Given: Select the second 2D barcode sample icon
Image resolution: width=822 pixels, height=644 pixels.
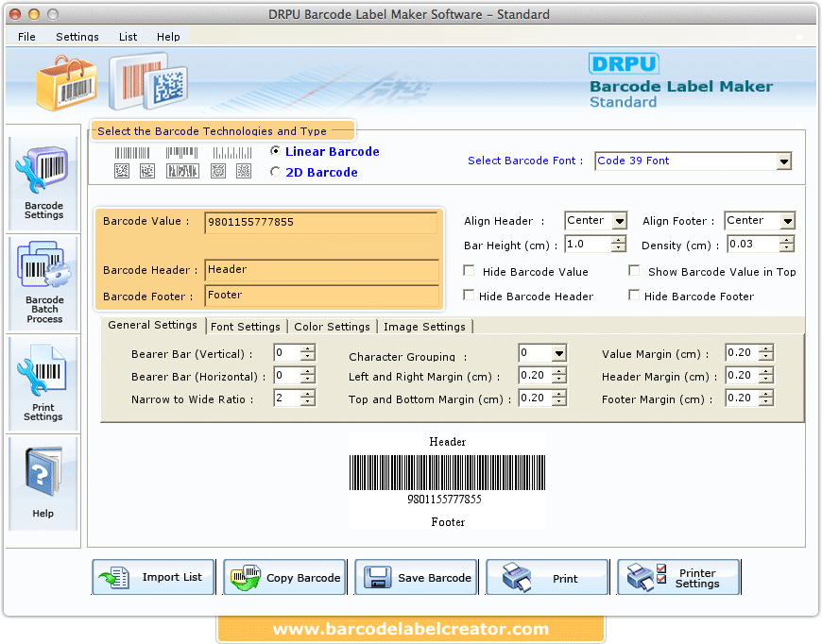Looking at the screenshot, I should pos(147,171).
